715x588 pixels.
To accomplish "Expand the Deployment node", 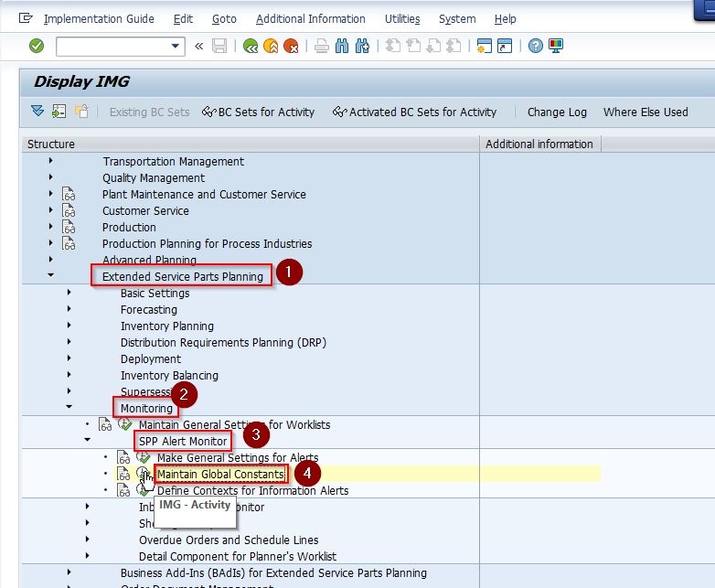I will [x=69, y=358].
